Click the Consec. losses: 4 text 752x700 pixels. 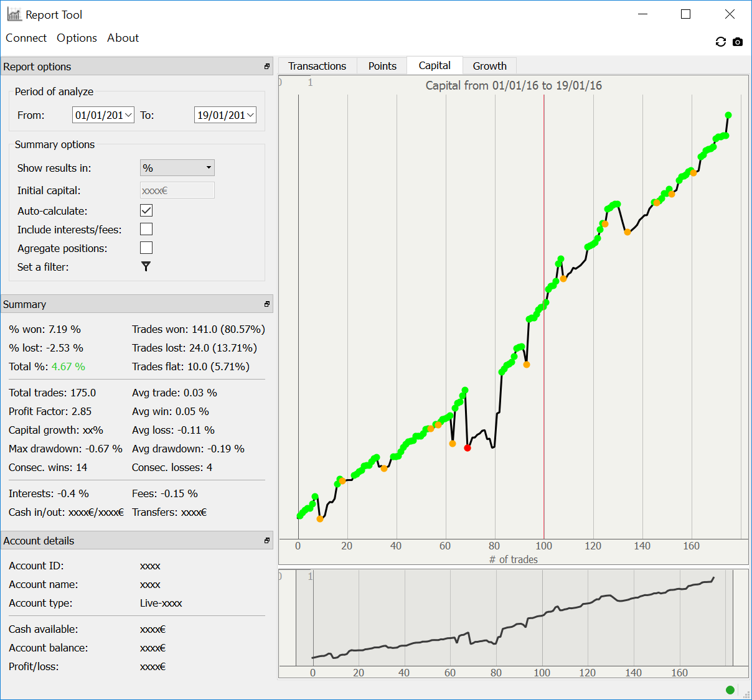pyautogui.click(x=172, y=467)
